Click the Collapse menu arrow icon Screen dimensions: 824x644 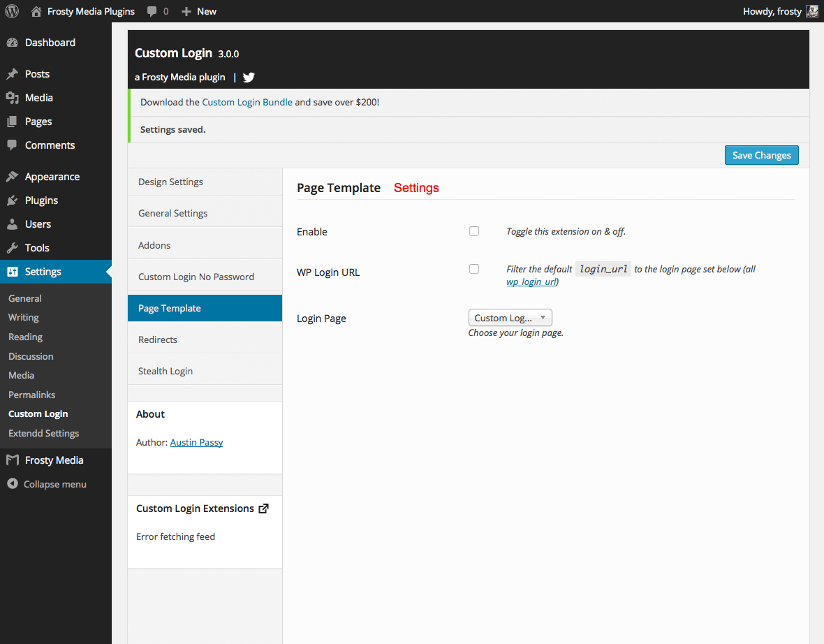click(x=13, y=483)
